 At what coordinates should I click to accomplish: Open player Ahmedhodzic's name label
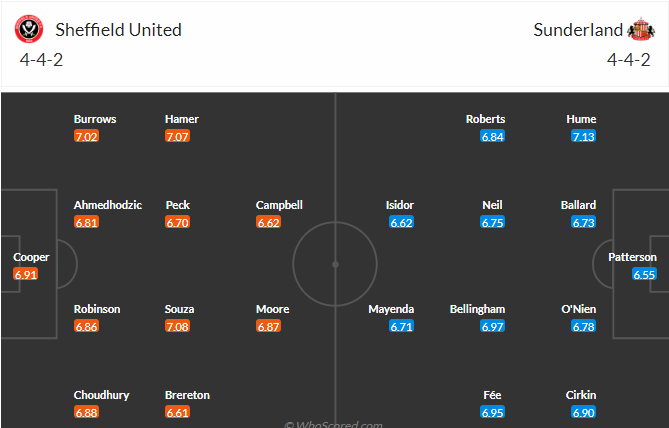pyautogui.click(x=108, y=205)
